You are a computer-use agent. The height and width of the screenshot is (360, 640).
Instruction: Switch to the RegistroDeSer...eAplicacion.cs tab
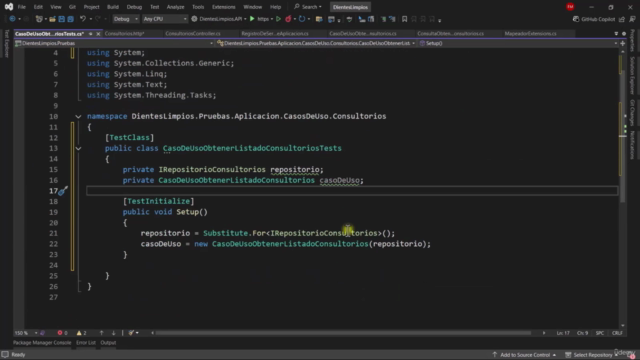(275, 33)
